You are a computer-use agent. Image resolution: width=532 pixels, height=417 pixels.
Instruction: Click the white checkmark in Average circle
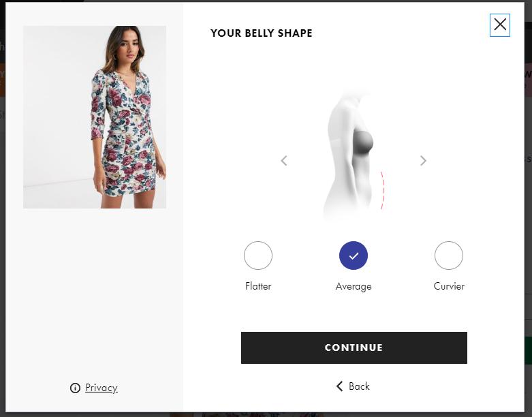[x=354, y=256]
